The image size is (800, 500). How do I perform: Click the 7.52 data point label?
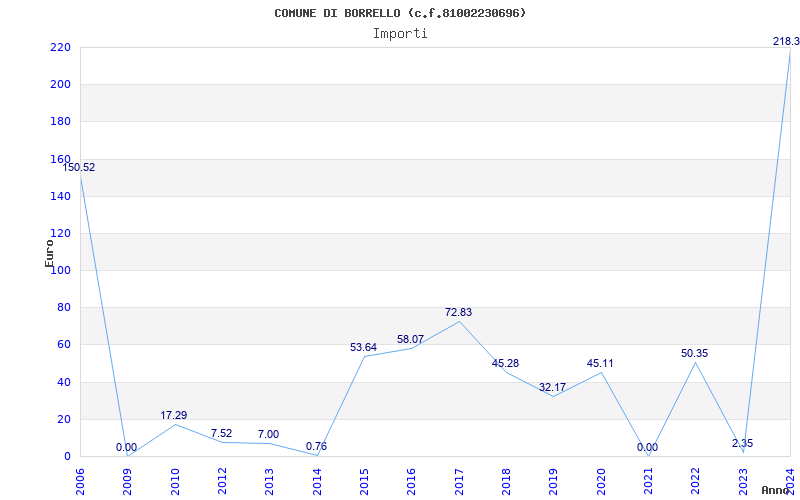coord(221,433)
